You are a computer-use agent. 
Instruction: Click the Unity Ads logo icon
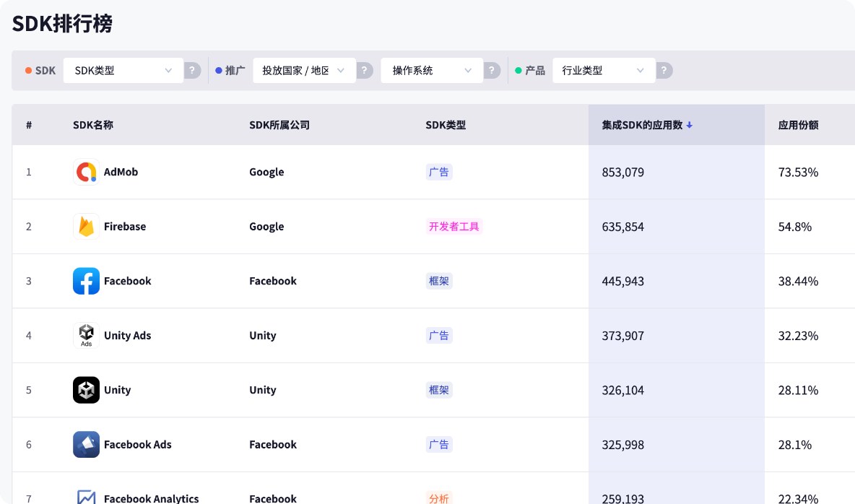(x=86, y=336)
